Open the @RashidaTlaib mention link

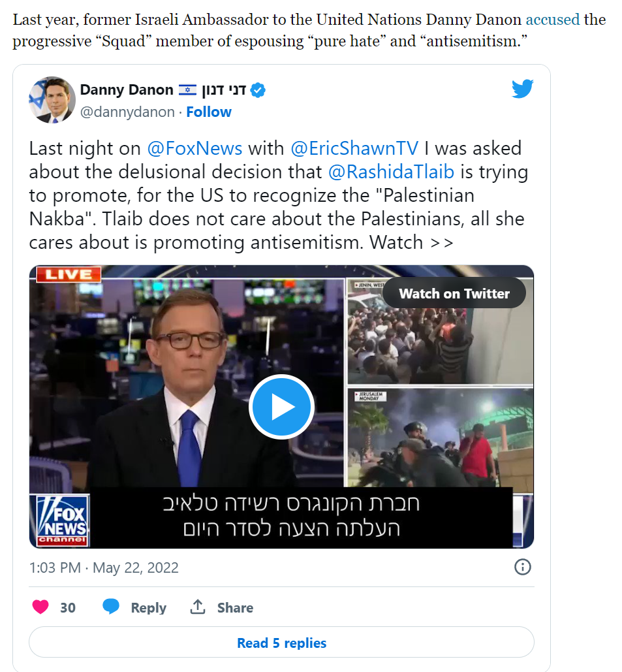click(x=391, y=172)
